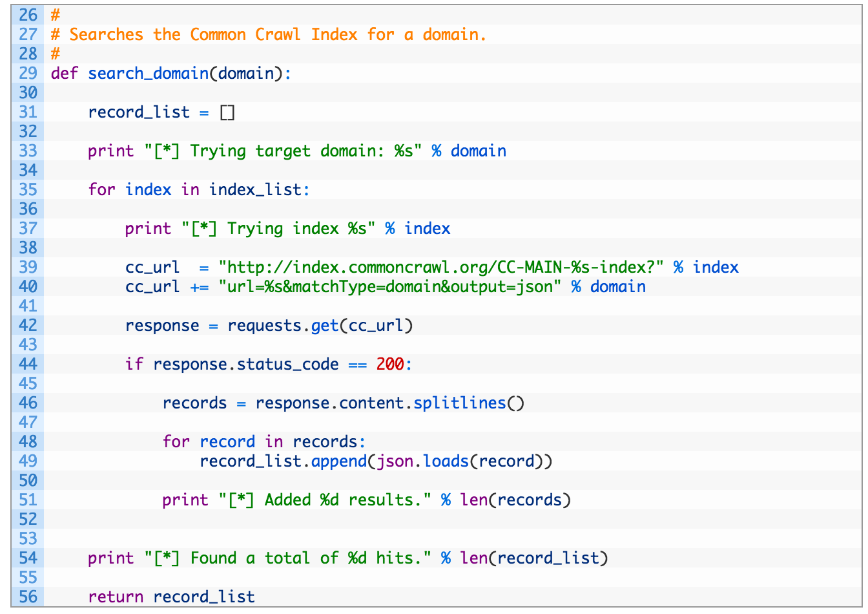Click the string 'Found a total of %d hits.'
Viewport: 868px width, 614px height.
287,558
